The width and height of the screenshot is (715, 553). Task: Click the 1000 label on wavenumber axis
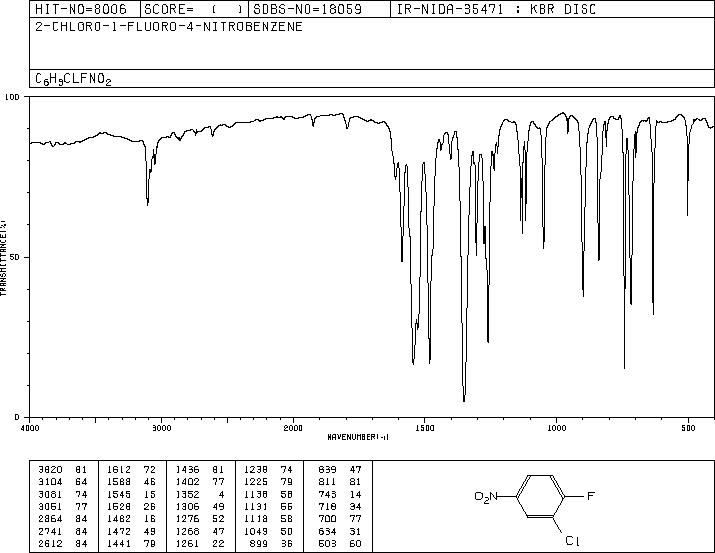tap(556, 428)
